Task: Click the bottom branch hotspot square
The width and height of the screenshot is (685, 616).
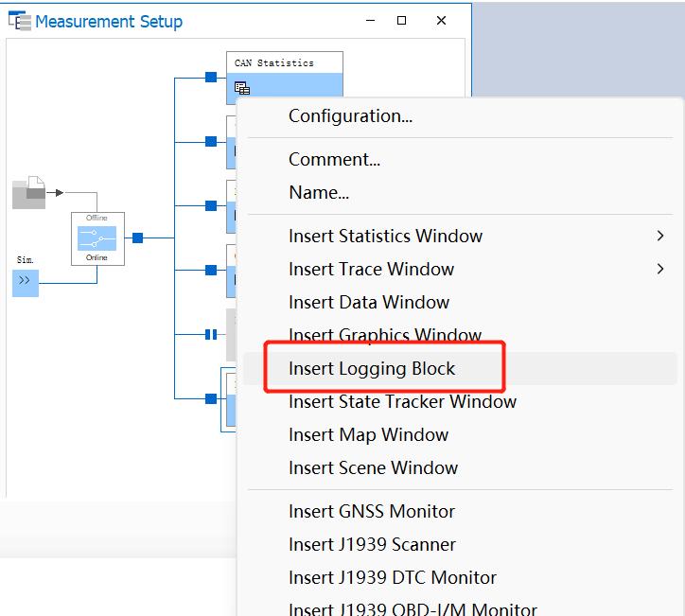Action: pos(211,398)
